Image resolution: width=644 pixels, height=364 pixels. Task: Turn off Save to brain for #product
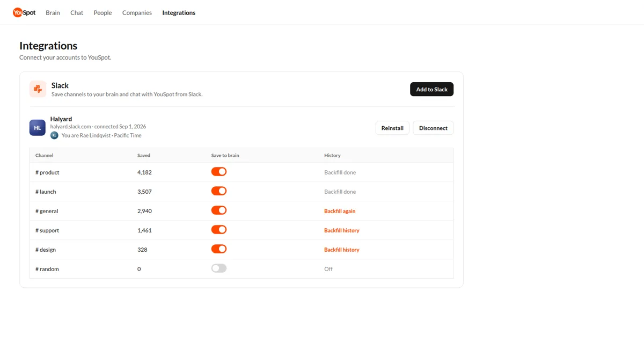click(x=219, y=172)
